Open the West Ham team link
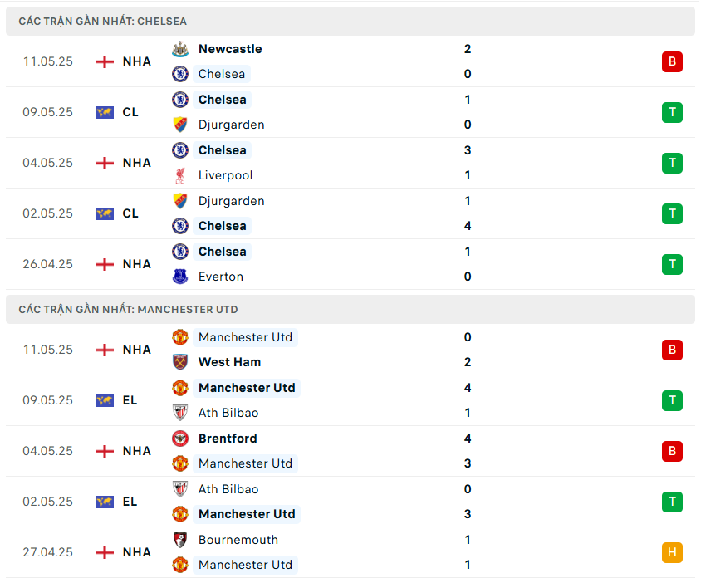Screen dimensions: 701x588 click(229, 362)
